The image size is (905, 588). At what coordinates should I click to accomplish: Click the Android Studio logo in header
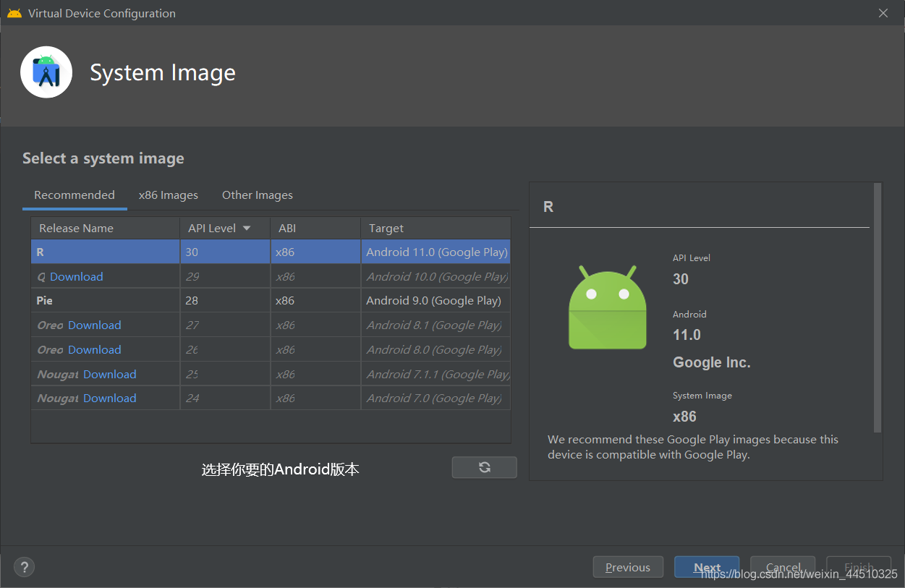click(46, 72)
